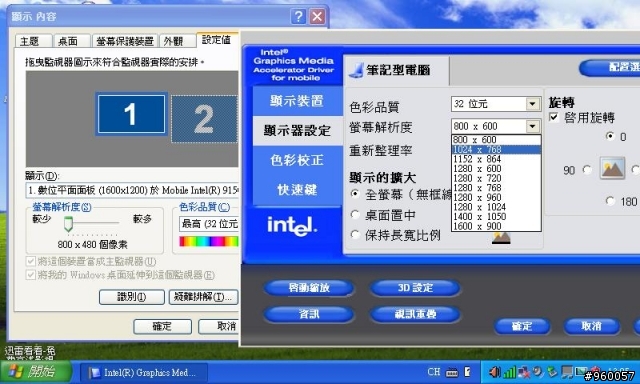The image size is (640, 384).
Task: Switch to the 設定值 tab
Action: [x=217, y=40]
